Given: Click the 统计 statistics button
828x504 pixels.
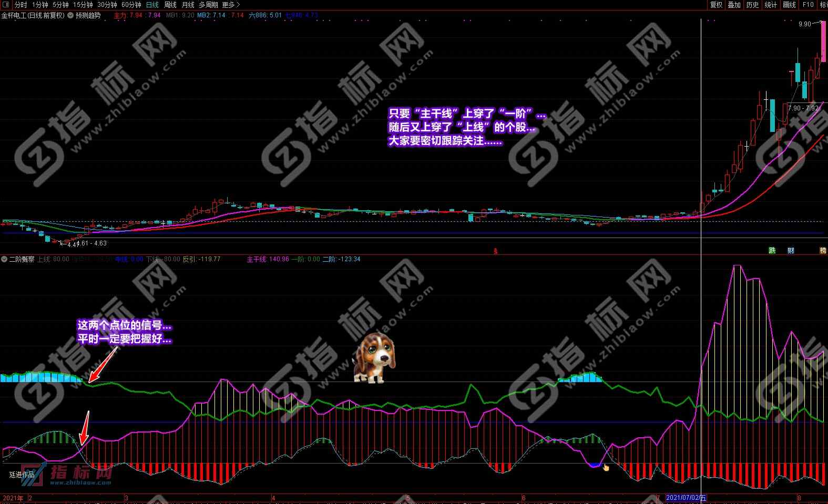Looking at the screenshot, I should point(771,5).
